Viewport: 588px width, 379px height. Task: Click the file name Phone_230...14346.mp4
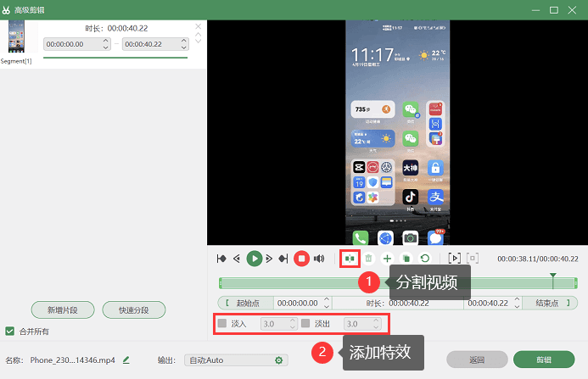pos(72,359)
